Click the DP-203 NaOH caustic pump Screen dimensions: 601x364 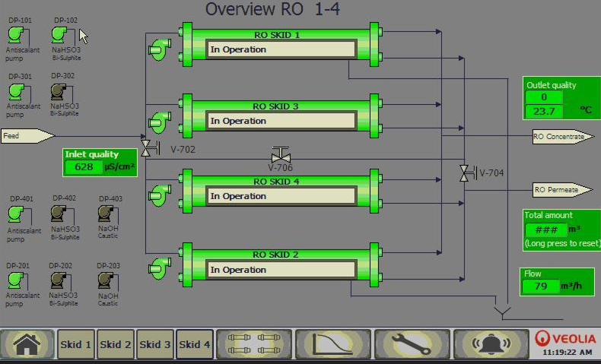(x=106, y=280)
